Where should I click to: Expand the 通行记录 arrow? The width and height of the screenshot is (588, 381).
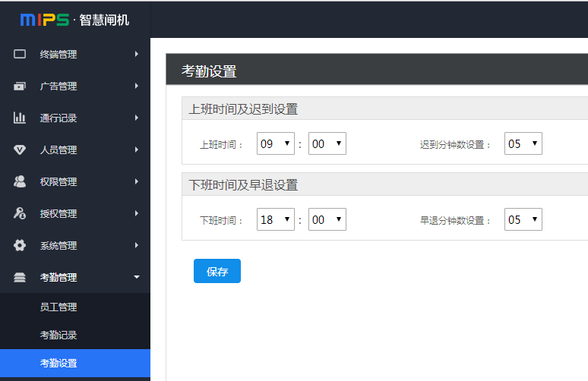[137, 118]
